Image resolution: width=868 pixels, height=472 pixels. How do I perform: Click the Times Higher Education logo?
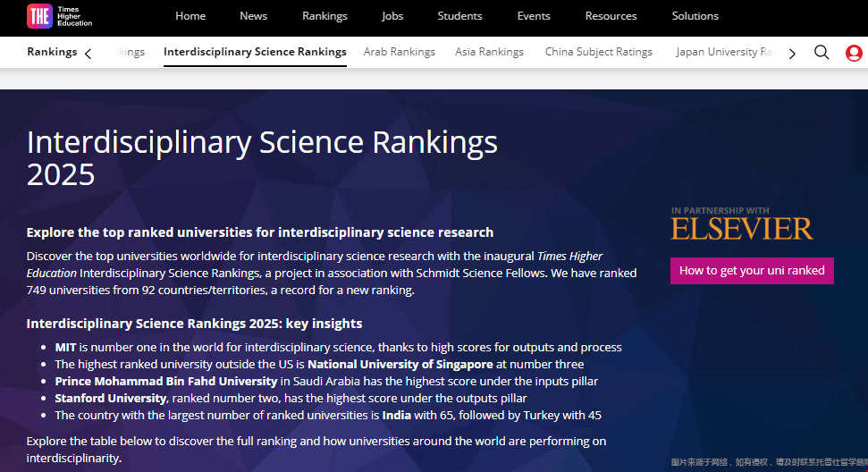[60, 16]
